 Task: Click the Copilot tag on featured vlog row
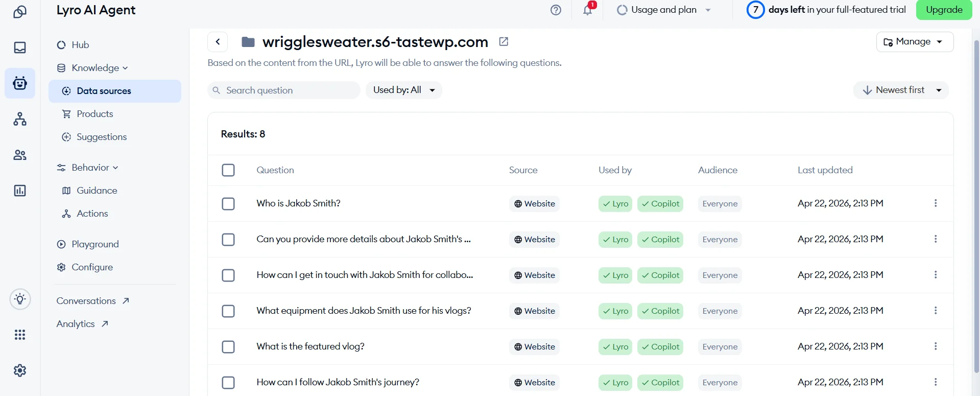(660, 347)
